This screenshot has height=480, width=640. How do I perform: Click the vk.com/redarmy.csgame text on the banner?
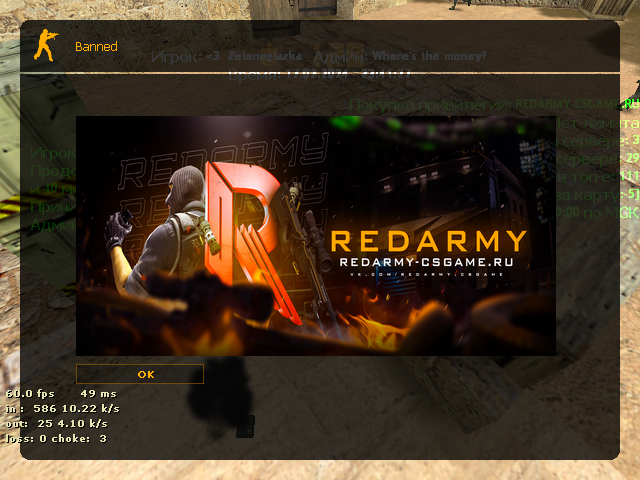pos(427,274)
